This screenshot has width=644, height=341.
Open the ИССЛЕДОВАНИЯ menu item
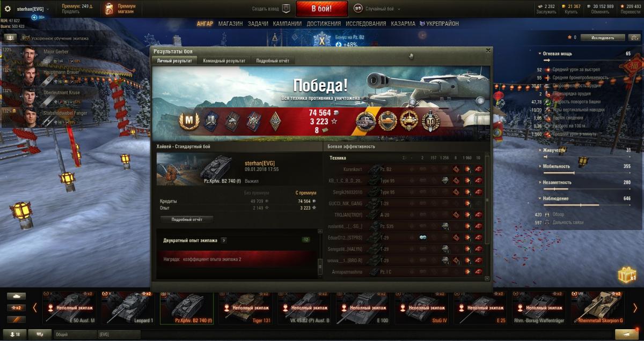[365, 24]
